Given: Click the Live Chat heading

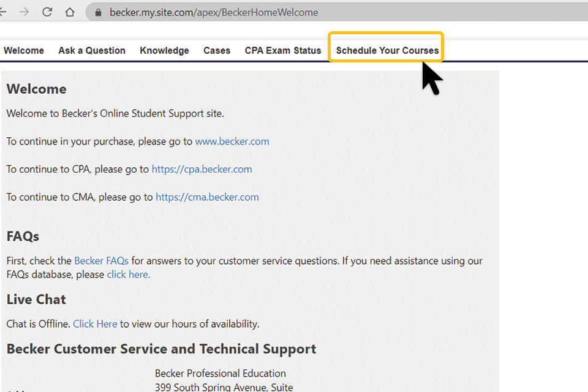Looking at the screenshot, I should 36,300.
